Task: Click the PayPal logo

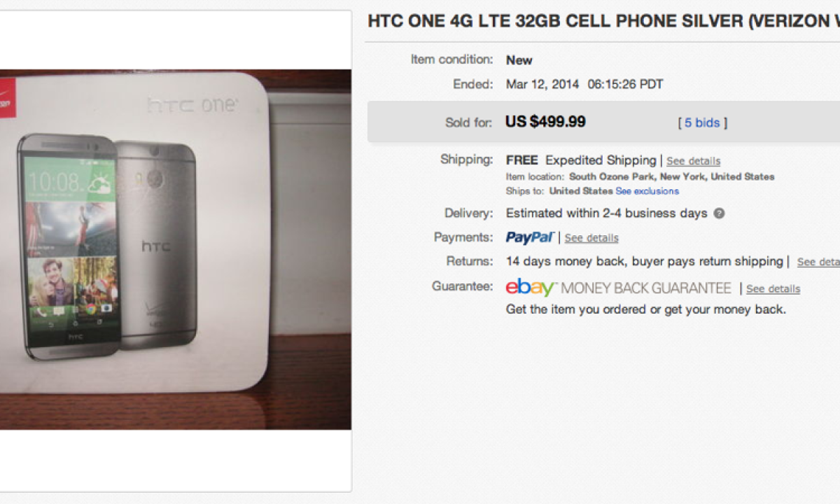Action: click(x=530, y=237)
